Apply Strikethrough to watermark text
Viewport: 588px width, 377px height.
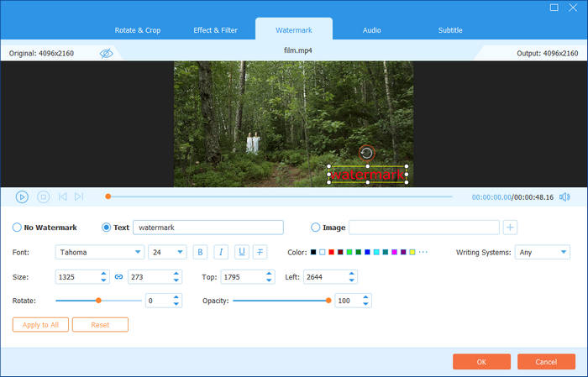pos(260,252)
